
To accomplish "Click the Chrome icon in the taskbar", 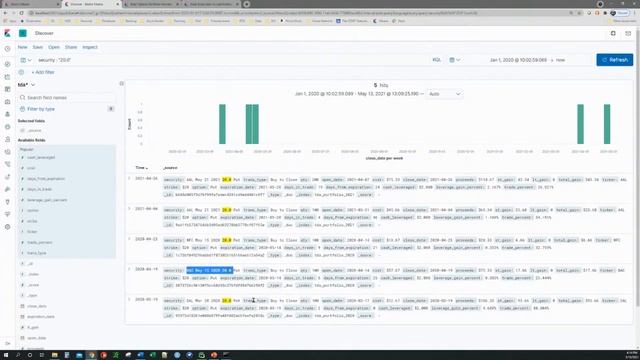I will pos(91,355).
